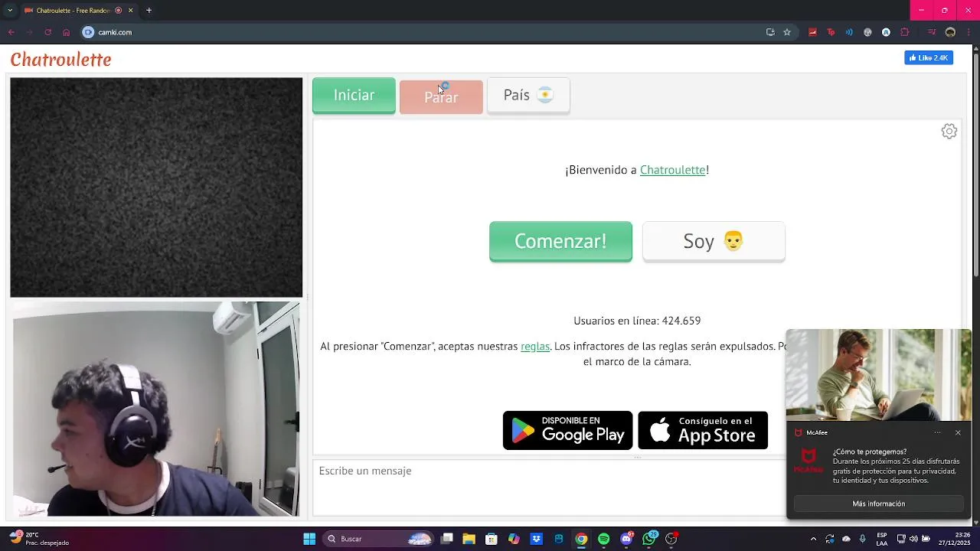Switch the ESP LAA keyboard language
This screenshot has width=980, height=551.
point(882,539)
